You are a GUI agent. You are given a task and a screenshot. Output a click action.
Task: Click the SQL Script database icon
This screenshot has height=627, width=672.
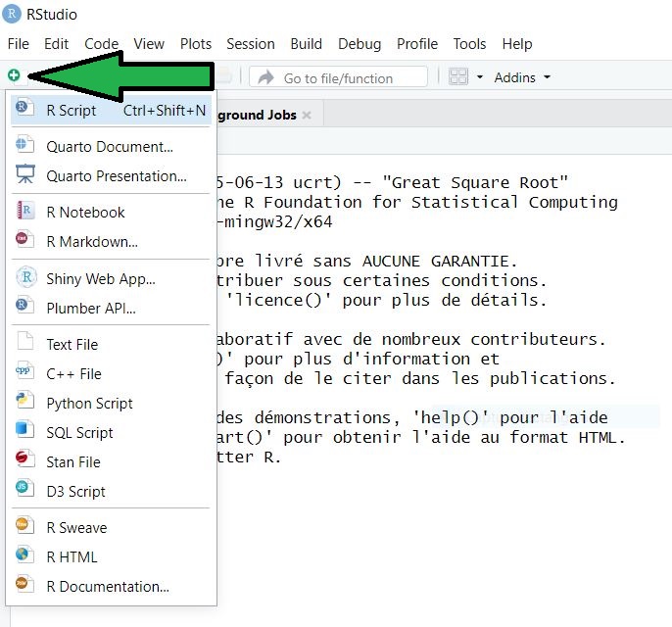click(24, 428)
